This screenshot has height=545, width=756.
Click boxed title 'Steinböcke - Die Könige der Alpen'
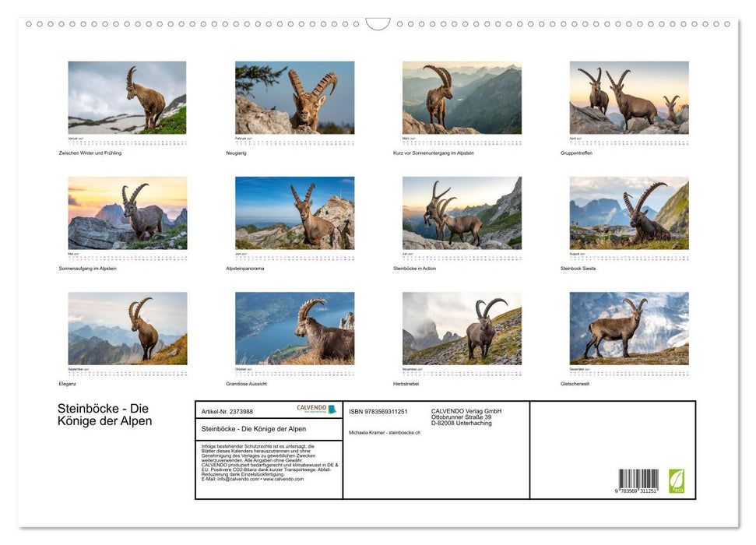tap(254, 429)
